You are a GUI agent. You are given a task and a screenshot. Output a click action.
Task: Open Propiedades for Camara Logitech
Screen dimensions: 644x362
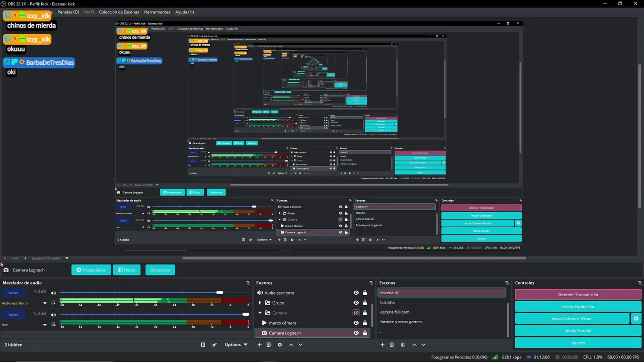[91, 270]
